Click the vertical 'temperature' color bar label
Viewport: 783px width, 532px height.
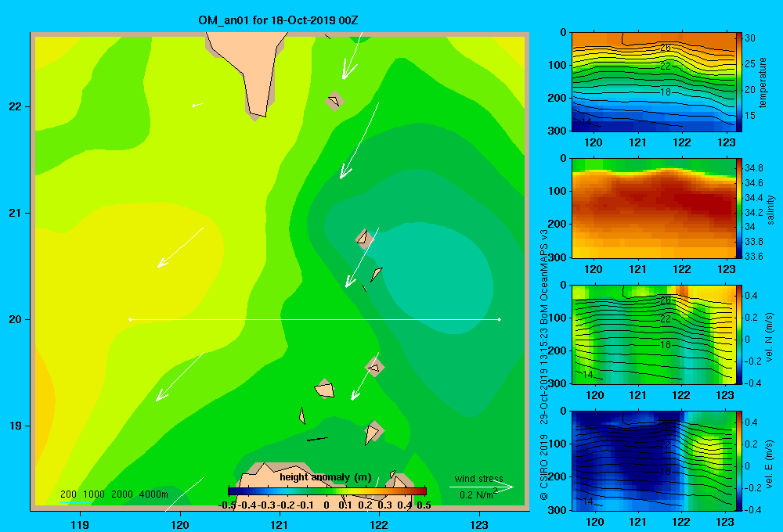click(763, 82)
